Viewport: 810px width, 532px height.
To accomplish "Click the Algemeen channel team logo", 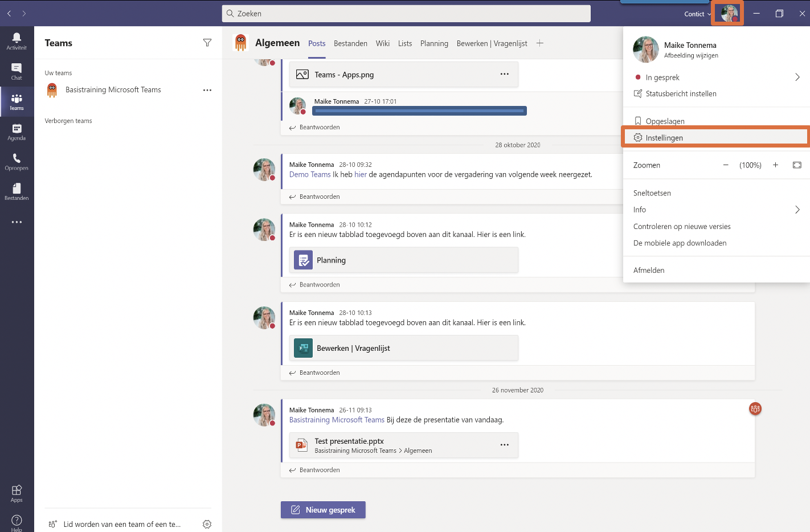I will pyautogui.click(x=241, y=43).
